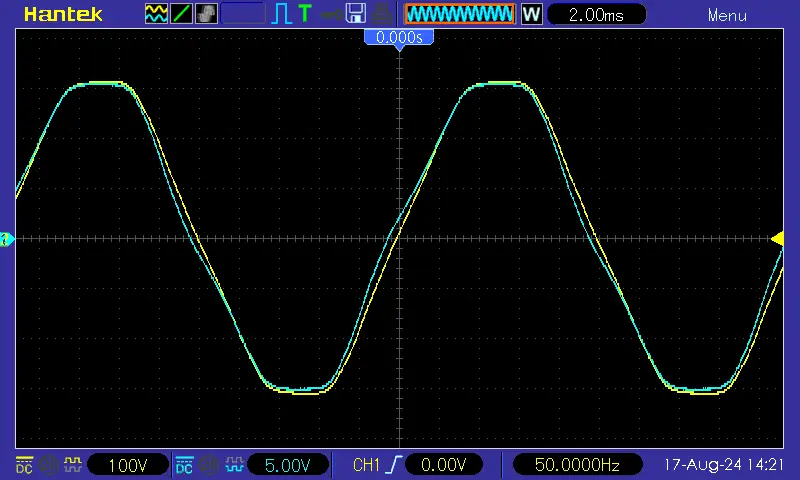Screen dimensions: 800x480
Task: Click the 17-Aug-24 14:21 date and time
Action: tap(723, 465)
